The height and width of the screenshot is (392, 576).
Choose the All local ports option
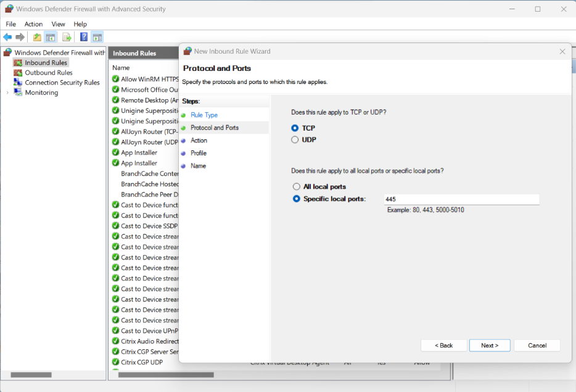click(295, 186)
